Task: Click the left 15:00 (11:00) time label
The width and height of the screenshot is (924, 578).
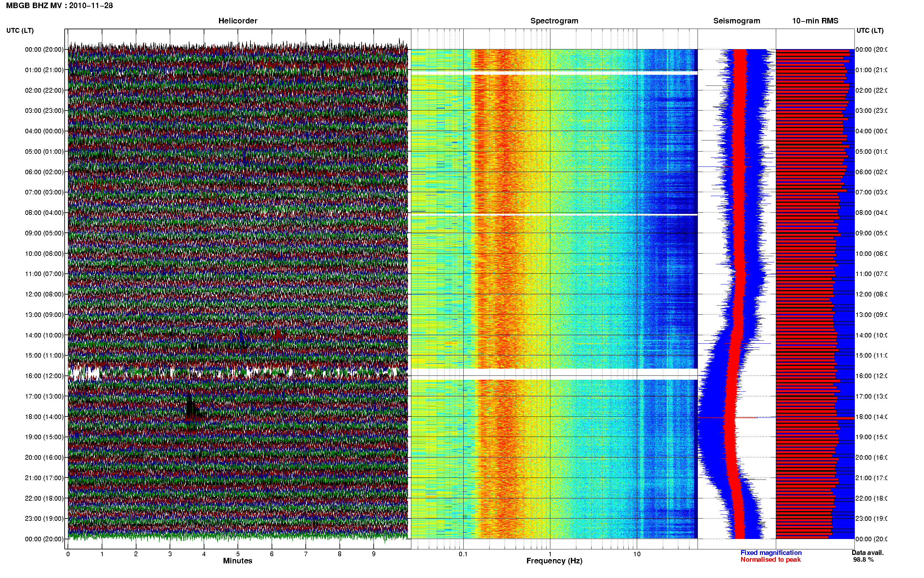Action: (x=44, y=355)
